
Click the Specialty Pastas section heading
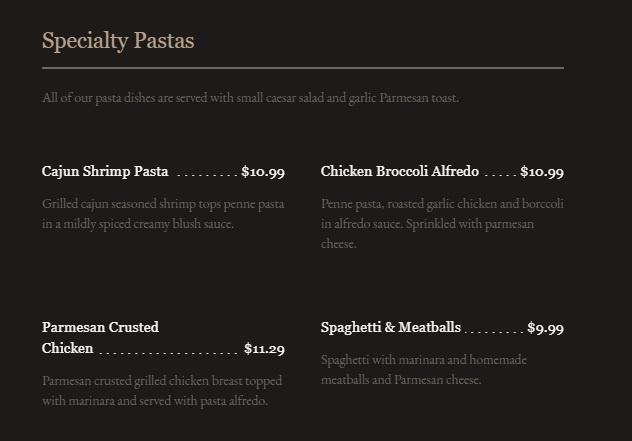tap(118, 41)
